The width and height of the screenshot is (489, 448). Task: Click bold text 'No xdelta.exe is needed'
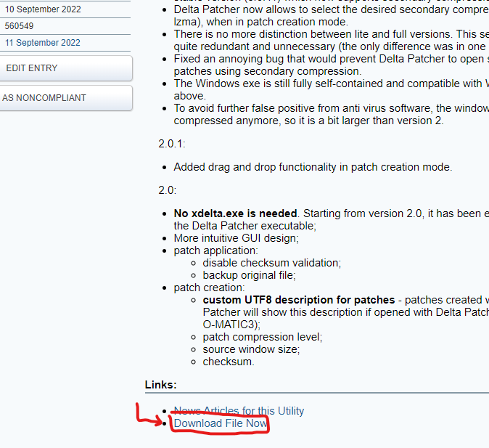pos(236,213)
